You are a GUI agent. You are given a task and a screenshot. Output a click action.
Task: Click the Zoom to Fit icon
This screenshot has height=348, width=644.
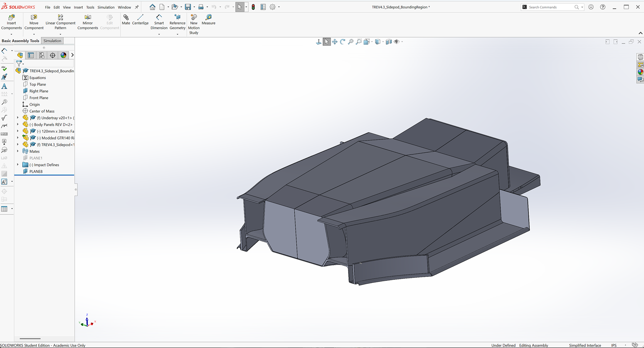[x=351, y=42]
